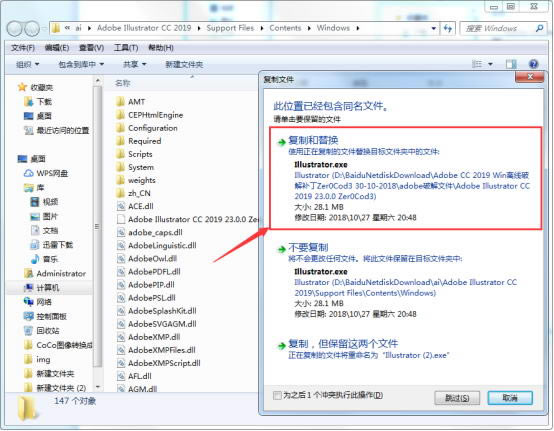Click the refresh arrows icon beside address bar
The height and width of the screenshot is (431, 554).
pos(448,28)
